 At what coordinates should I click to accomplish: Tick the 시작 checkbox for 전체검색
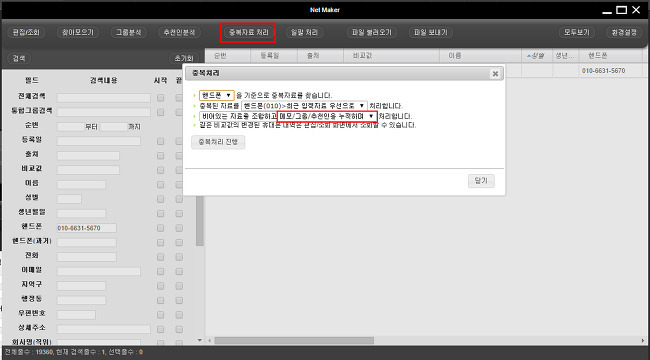160,98
